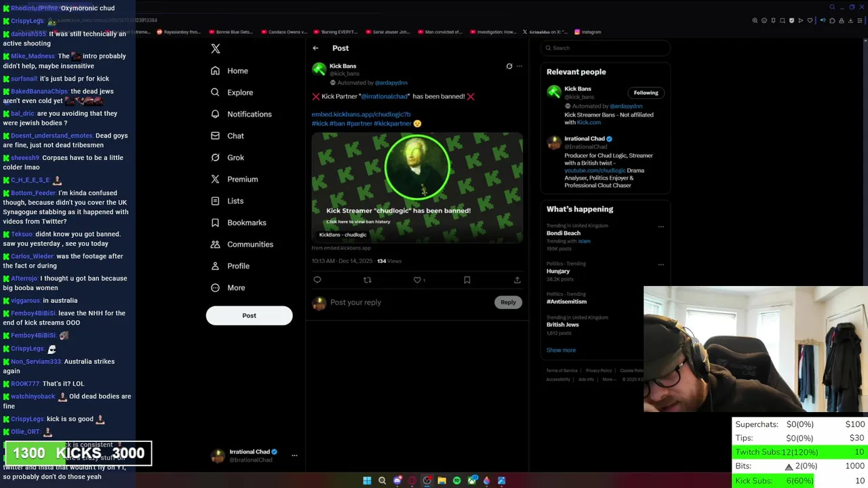Viewport: 868px width, 488px height.
Task: Click the X logo in sidebar
Action: point(216,49)
